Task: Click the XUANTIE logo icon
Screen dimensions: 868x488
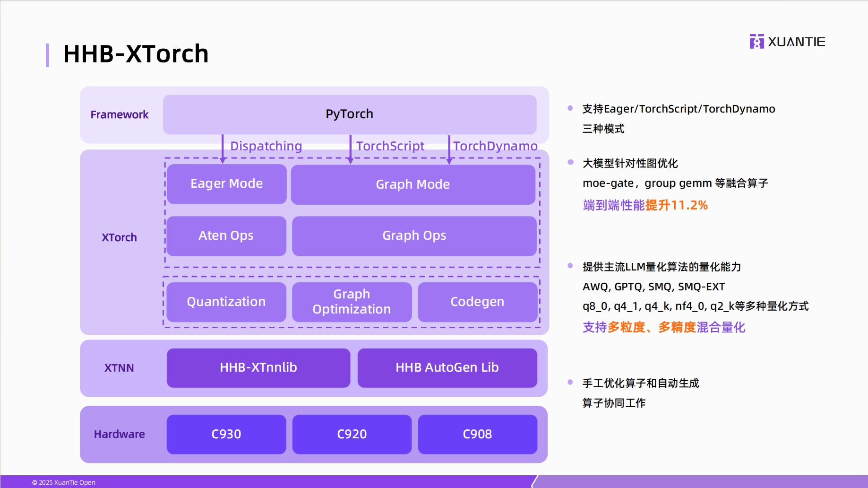Action: pos(756,42)
